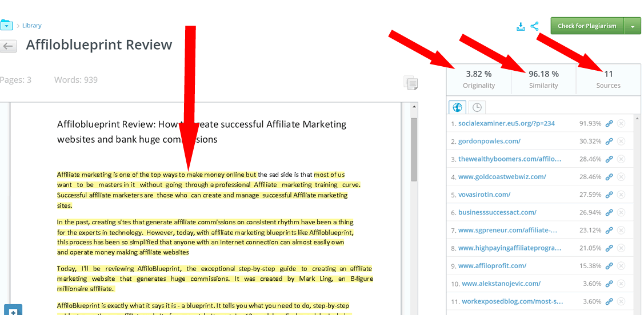The width and height of the screenshot is (644, 315).
Task: Click link icon for vovasirotin.com source
Action: point(609,195)
